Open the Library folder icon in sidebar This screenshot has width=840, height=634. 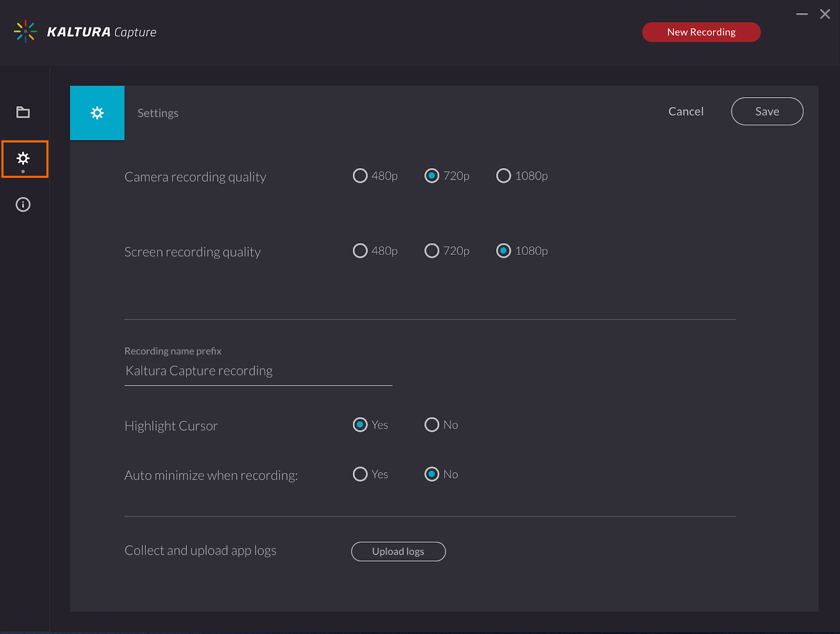(x=23, y=112)
